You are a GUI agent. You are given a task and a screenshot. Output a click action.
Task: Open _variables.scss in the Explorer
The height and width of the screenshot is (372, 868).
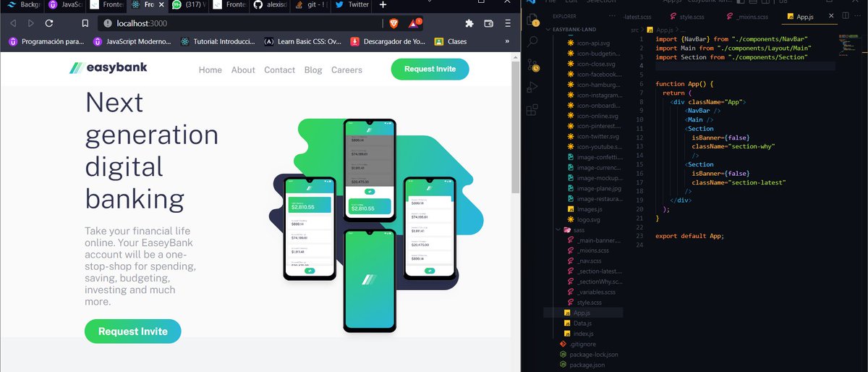[596, 292]
